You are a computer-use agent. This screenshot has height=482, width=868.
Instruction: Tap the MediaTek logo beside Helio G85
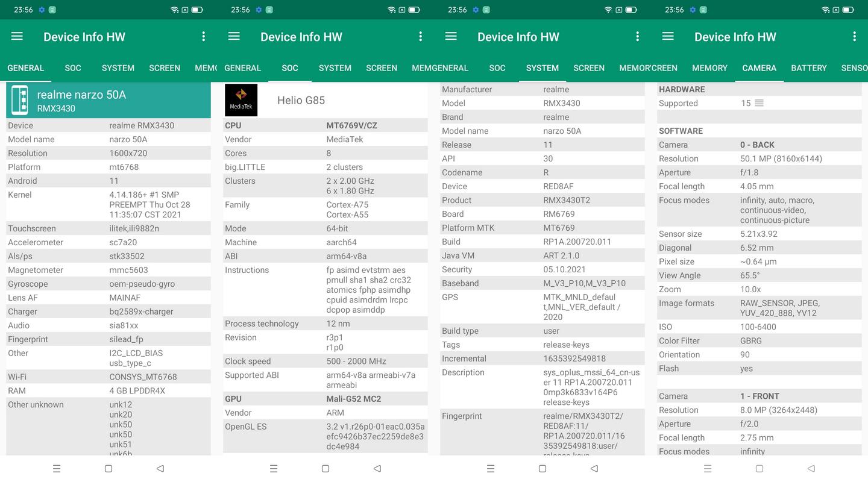(241, 100)
